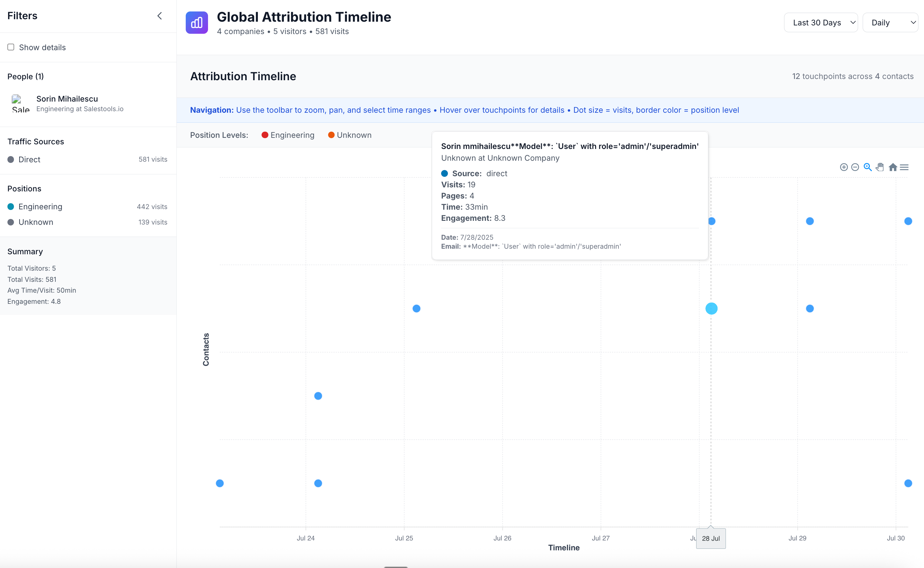924x568 pixels.
Task: Toggle Engineering in Position Levels legend
Action: click(x=288, y=135)
